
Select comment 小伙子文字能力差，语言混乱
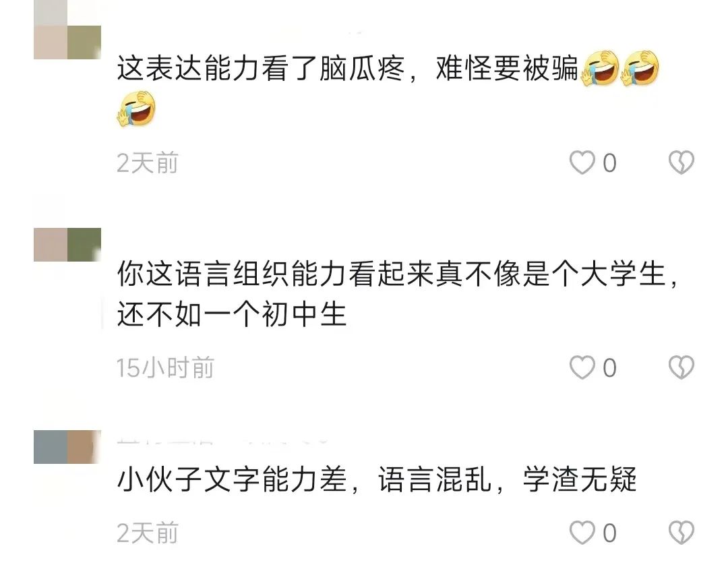pos(305,479)
